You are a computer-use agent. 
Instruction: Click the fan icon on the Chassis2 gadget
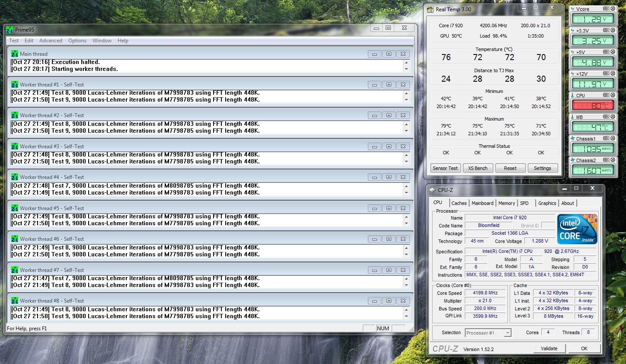pyautogui.click(x=573, y=160)
